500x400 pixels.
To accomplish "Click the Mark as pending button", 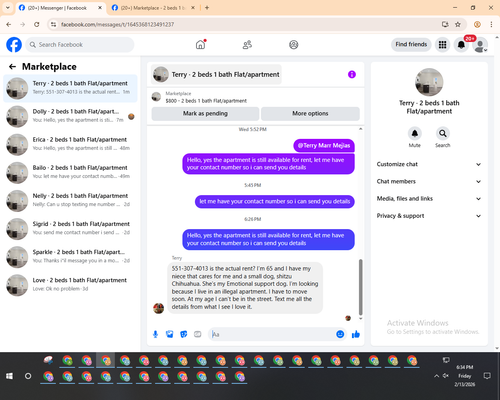I will click(205, 114).
